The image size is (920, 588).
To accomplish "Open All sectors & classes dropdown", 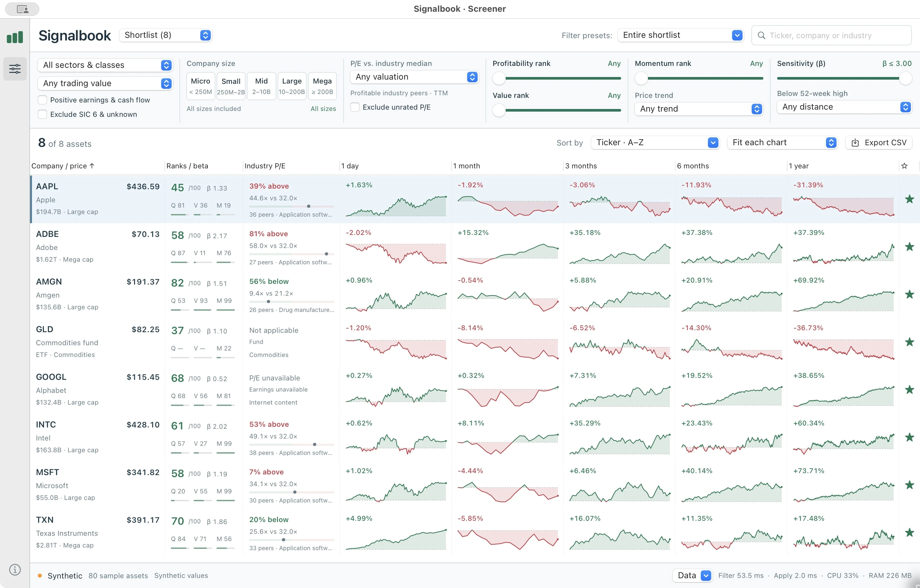I will pos(105,65).
